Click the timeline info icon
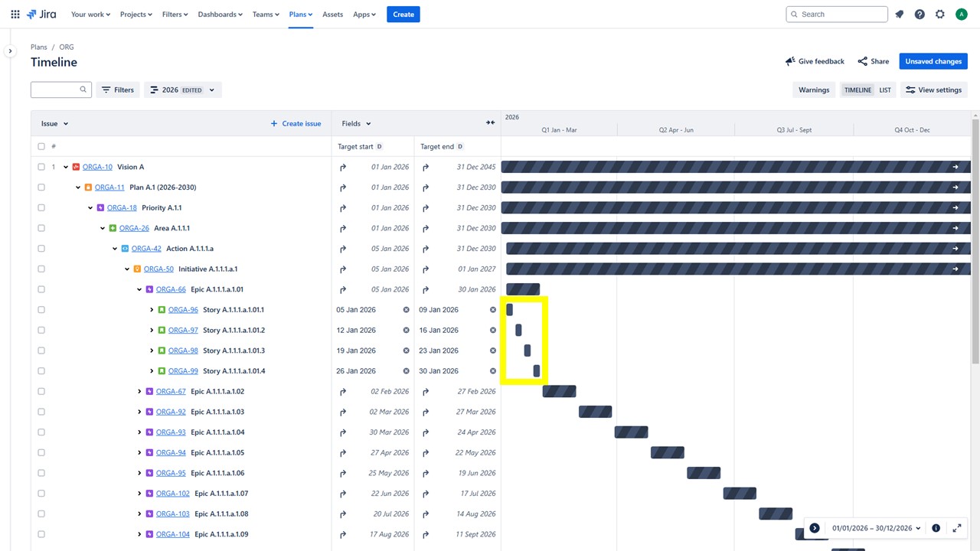980x551 pixels. pyautogui.click(x=936, y=528)
